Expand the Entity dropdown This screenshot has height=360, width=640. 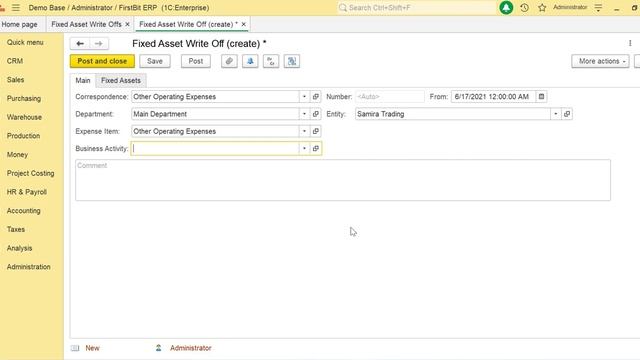tap(556, 114)
